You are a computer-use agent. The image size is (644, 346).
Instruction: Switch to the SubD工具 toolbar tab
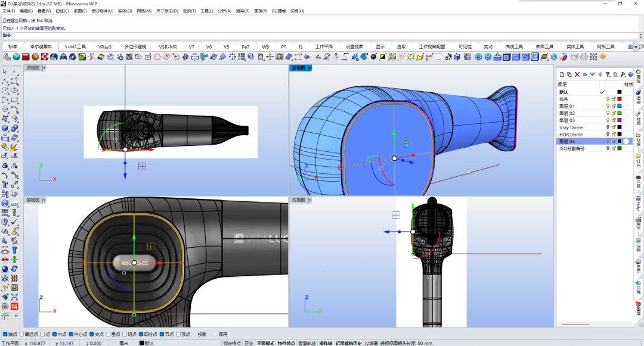tap(75, 46)
